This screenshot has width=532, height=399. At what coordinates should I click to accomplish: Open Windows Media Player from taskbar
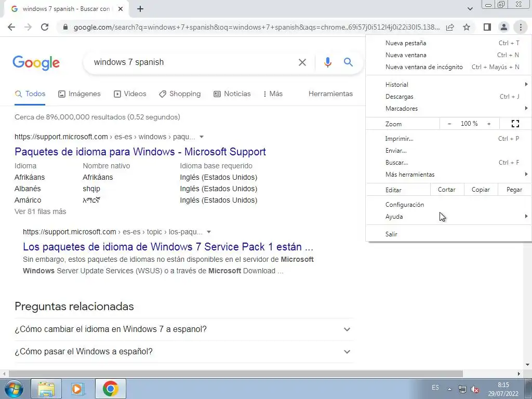tap(78, 389)
